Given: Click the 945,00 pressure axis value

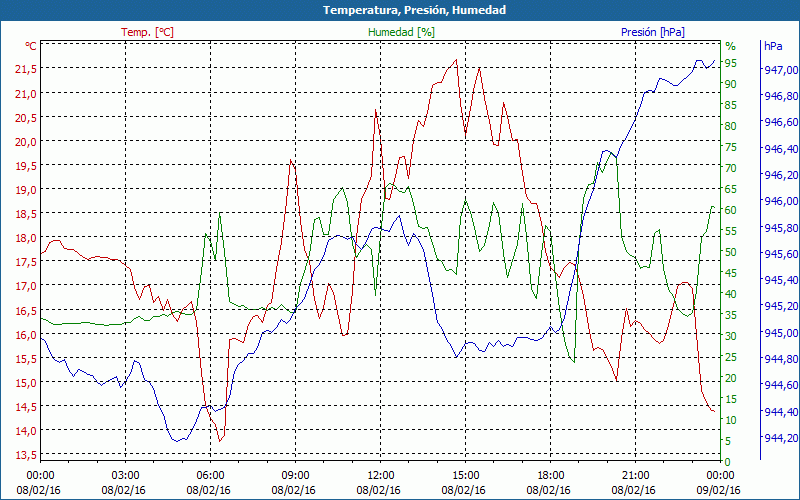Looking at the screenshot, I should (x=781, y=333).
